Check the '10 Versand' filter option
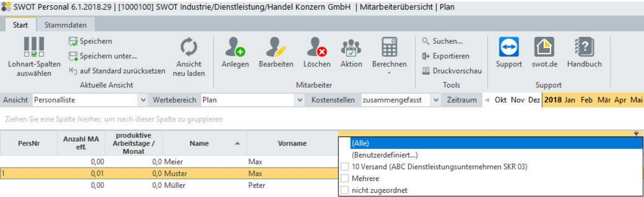The image size is (644, 197). point(345,167)
